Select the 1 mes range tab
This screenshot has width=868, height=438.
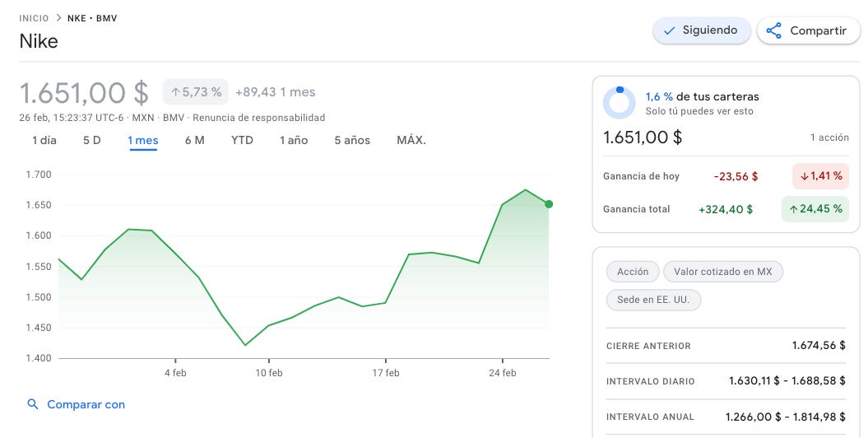click(143, 141)
